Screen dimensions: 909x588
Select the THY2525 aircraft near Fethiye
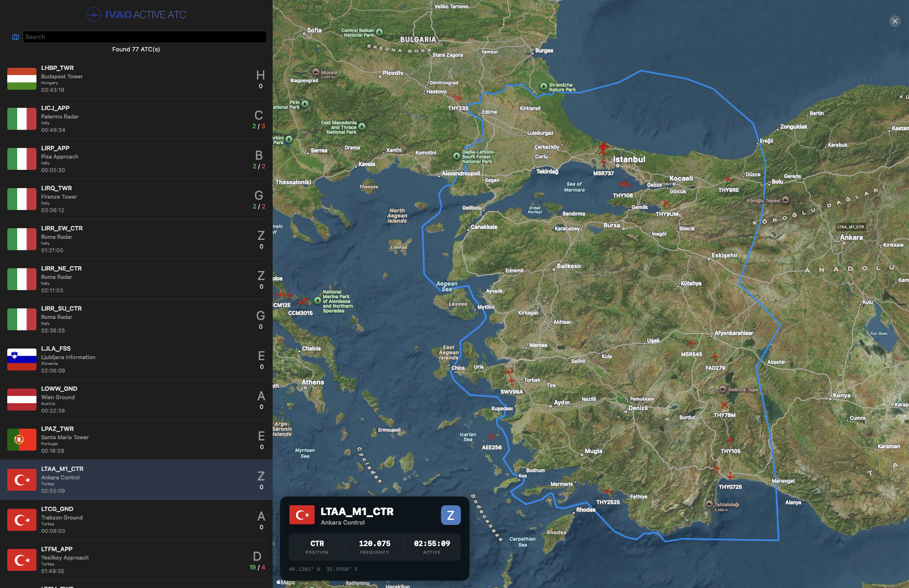[x=608, y=490]
